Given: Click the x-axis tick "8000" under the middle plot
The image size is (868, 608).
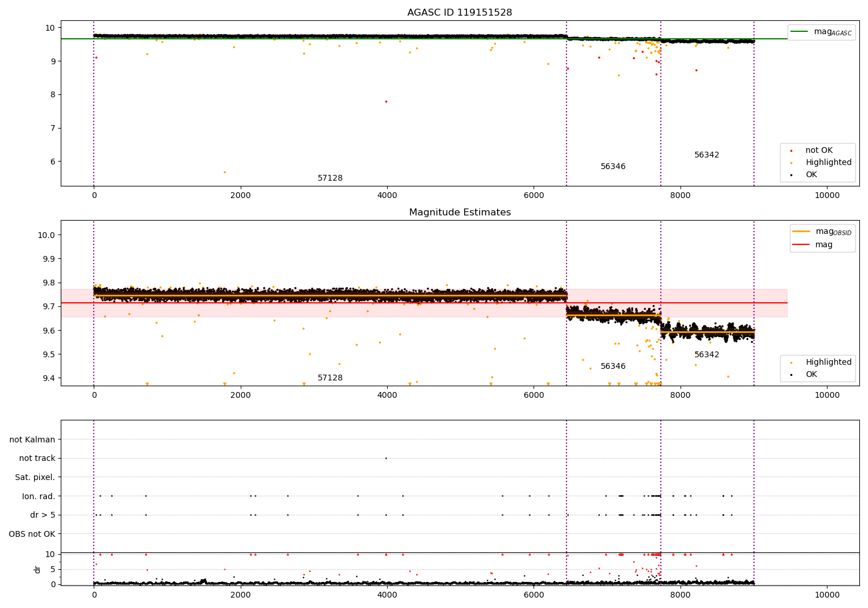Looking at the screenshot, I should pos(681,395).
